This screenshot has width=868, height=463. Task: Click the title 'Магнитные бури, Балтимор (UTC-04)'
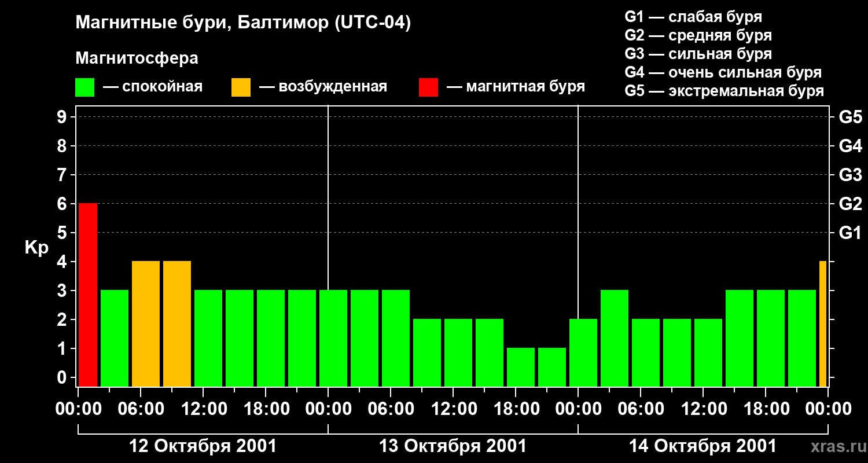pos(243,24)
